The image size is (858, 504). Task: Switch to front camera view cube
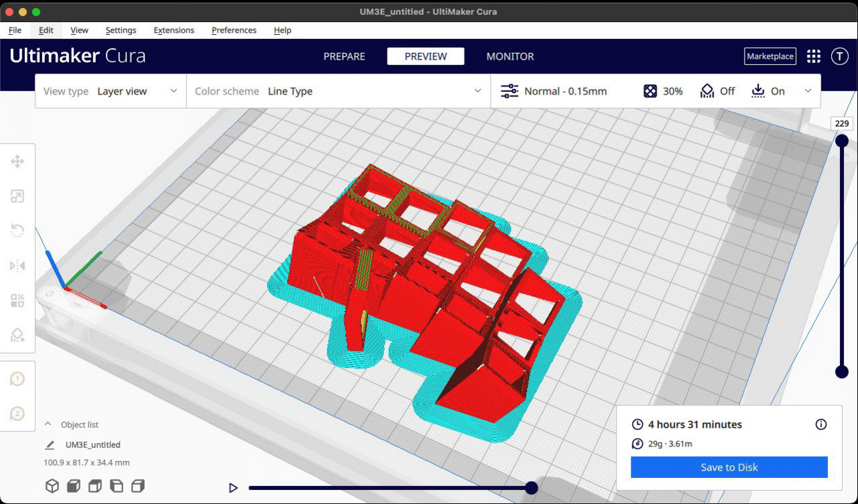[74, 486]
